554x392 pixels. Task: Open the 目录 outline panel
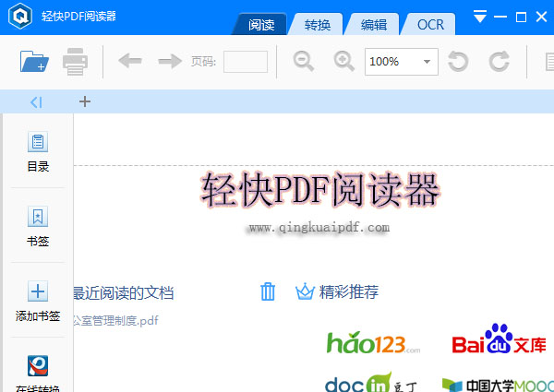coord(38,151)
